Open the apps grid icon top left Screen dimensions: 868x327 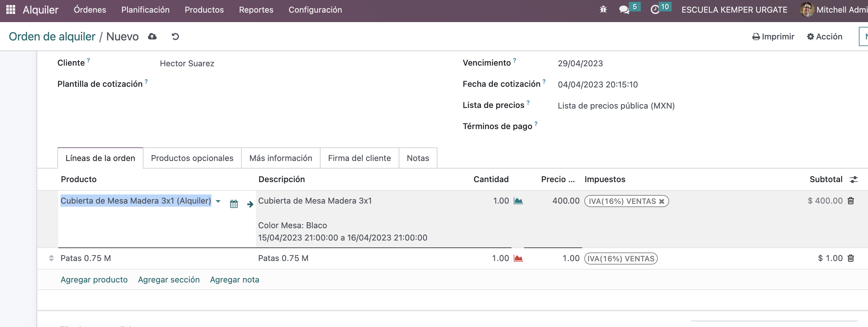10,9
